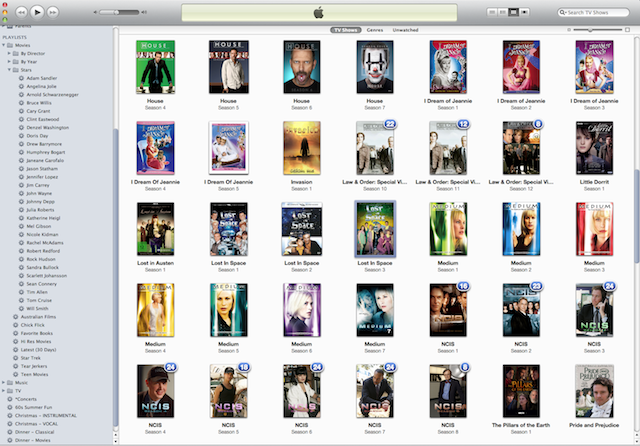Open the Star Trek playlist
Viewport: 640px width, 446px height.
click(30, 358)
